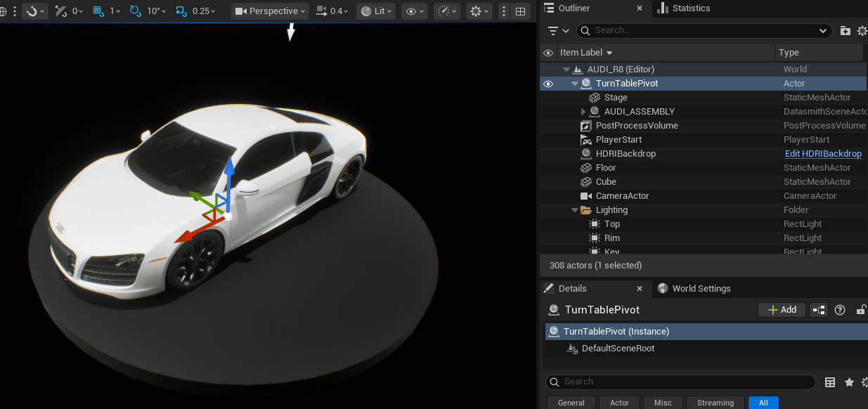Close the Outliner tab
The image size is (868, 409).
(639, 8)
